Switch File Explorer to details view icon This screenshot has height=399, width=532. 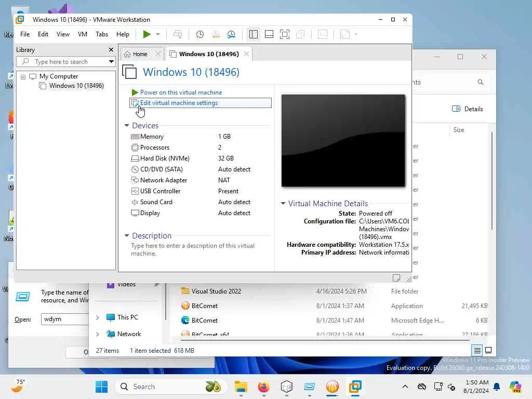(x=477, y=351)
